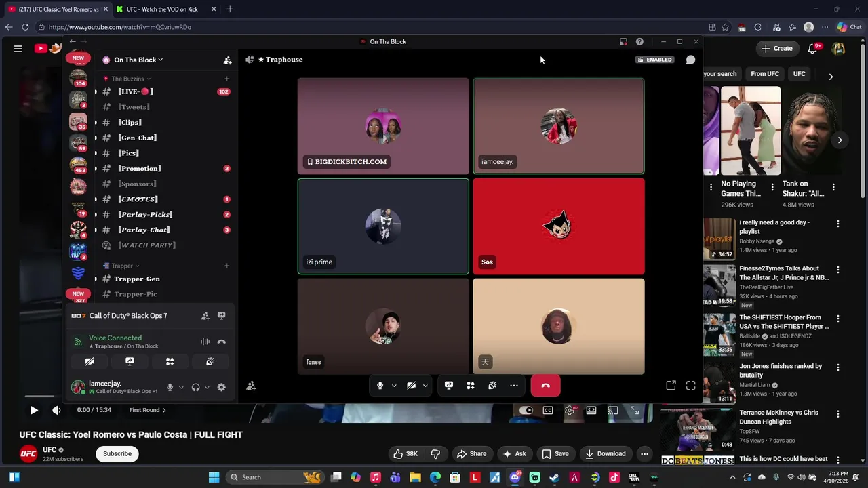Open YouTube player settings gear

point(570,410)
